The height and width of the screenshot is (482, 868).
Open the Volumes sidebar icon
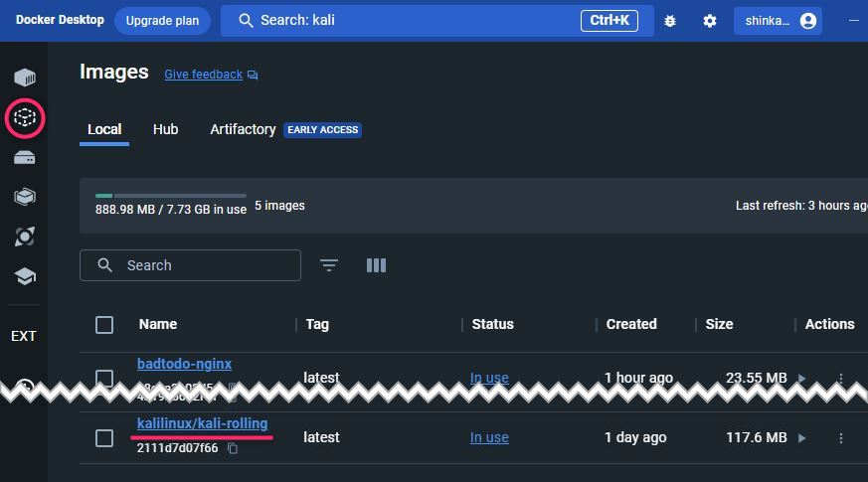(25, 158)
